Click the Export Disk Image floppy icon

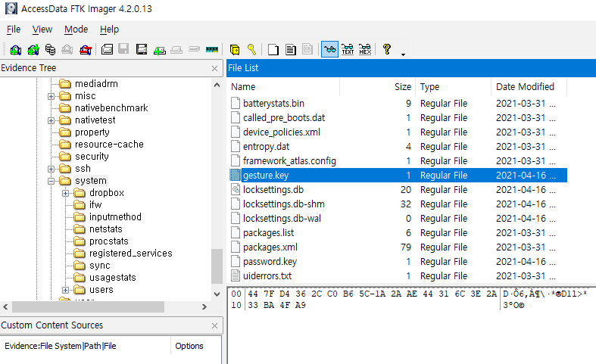(123, 49)
